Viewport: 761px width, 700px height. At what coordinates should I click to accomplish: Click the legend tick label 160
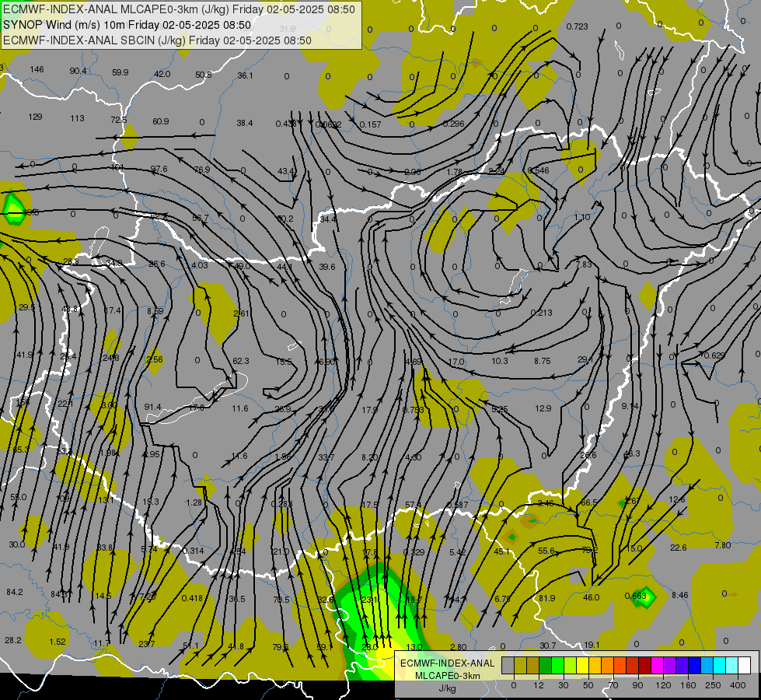pos(688,685)
